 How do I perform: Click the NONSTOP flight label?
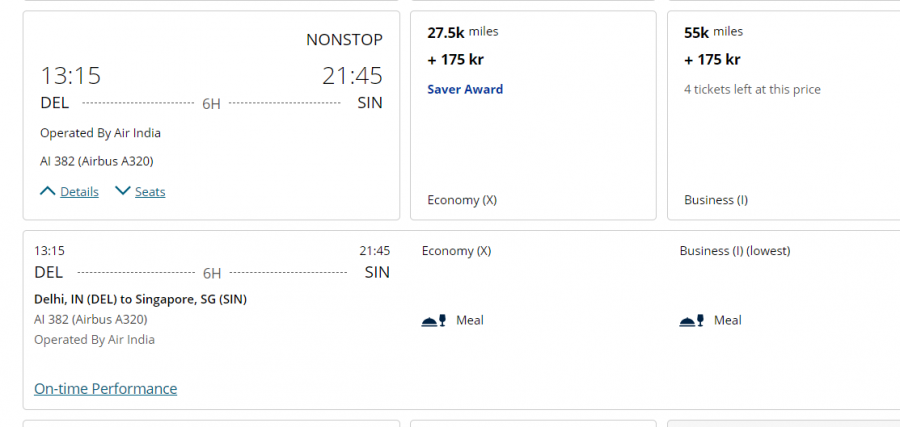coord(344,40)
